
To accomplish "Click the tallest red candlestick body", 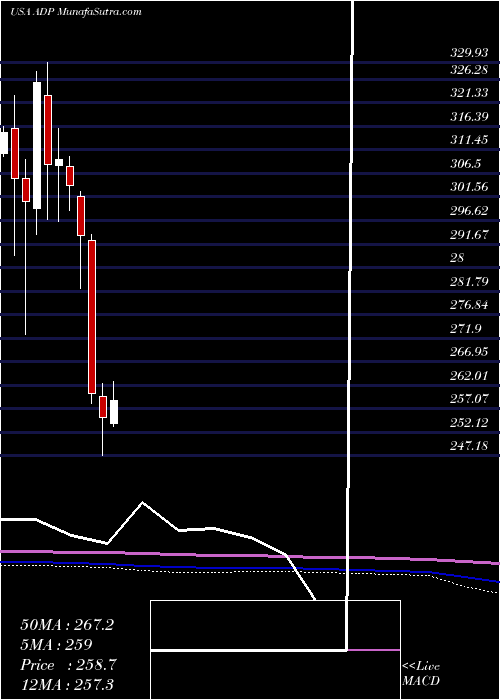I will pyautogui.click(x=92, y=317).
